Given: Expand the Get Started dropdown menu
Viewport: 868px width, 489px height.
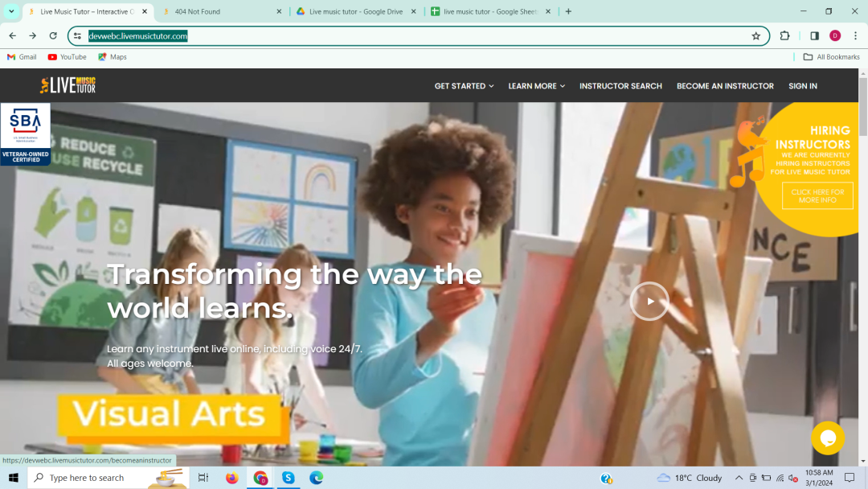Looking at the screenshot, I should pyautogui.click(x=464, y=86).
